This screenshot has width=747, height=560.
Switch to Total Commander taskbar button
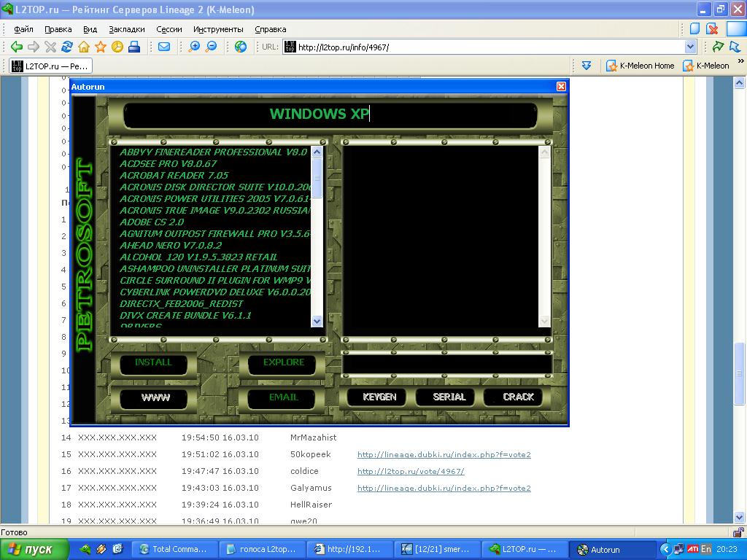point(174,550)
